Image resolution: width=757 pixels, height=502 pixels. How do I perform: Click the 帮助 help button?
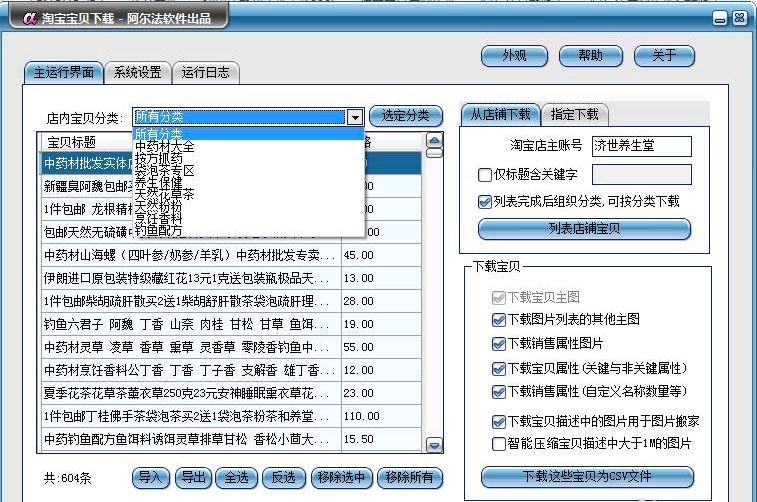point(591,56)
